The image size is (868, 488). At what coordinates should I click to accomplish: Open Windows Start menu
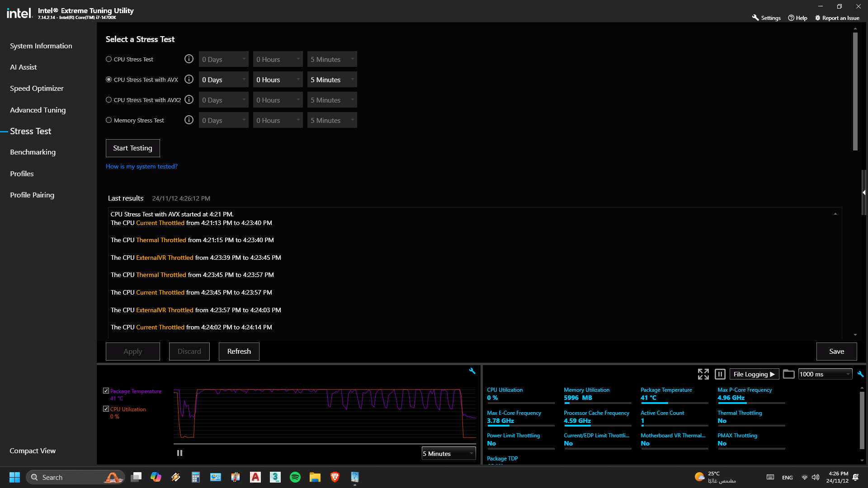point(14,477)
